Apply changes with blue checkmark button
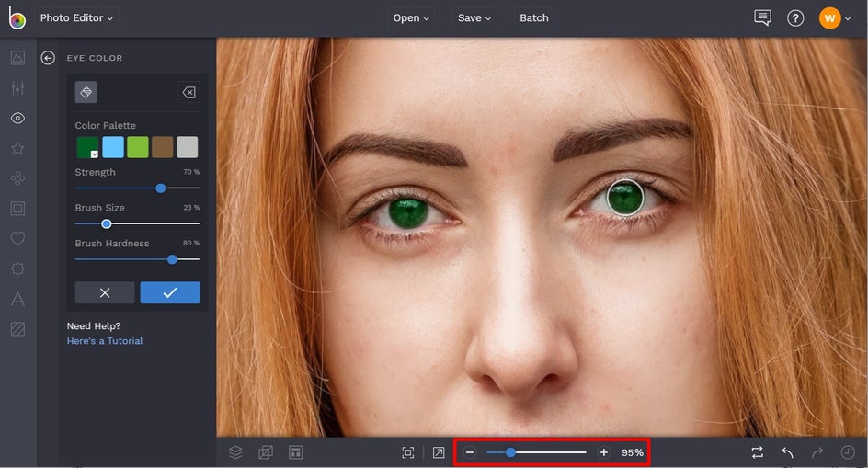The width and height of the screenshot is (868, 468). 169,292
